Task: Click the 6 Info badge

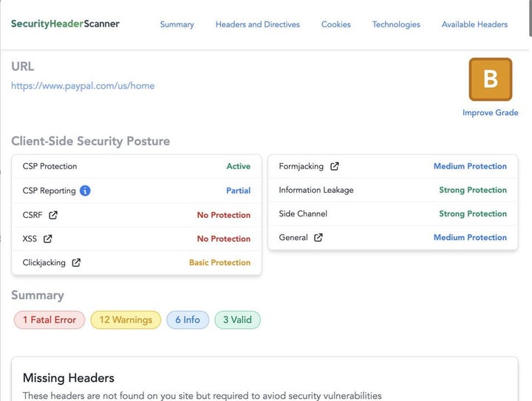Action: (x=188, y=320)
